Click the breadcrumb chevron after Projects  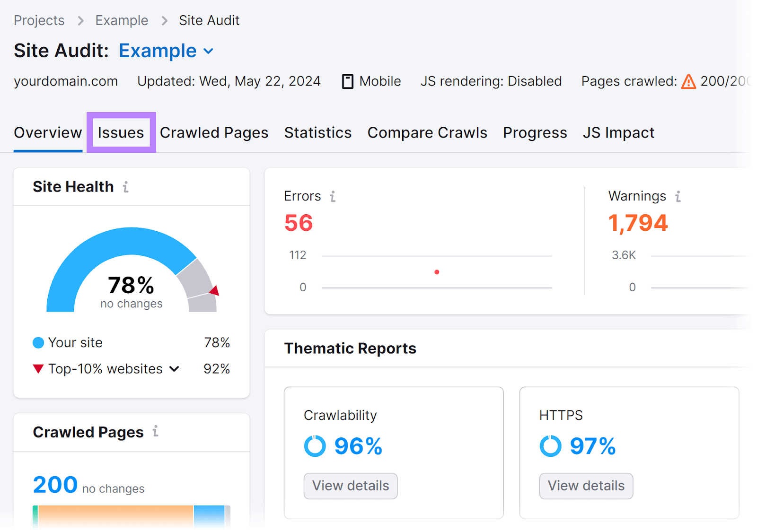pos(80,20)
